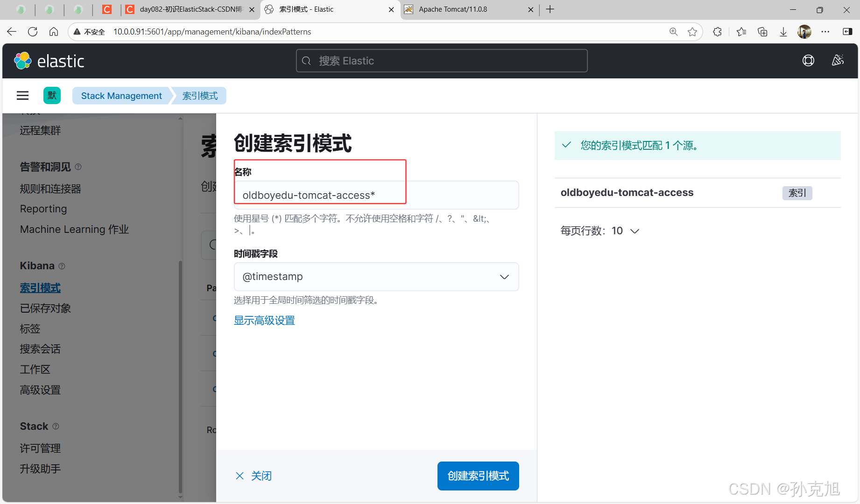Click 关闭 to close flyout

pos(254,476)
